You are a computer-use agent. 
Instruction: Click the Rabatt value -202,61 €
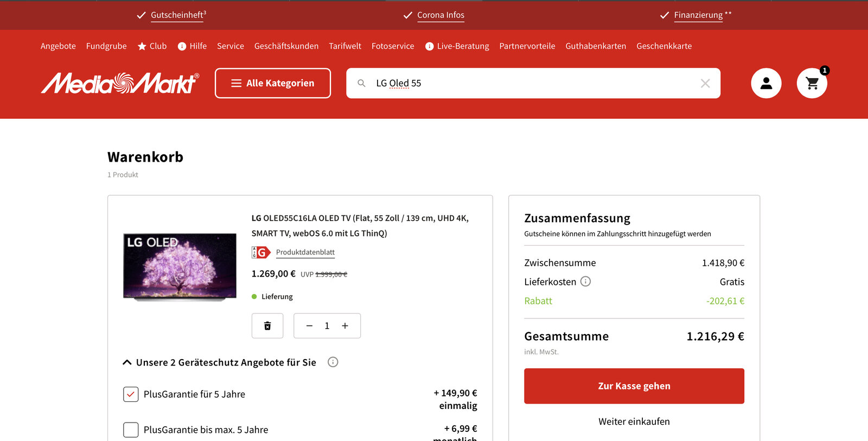pos(725,301)
